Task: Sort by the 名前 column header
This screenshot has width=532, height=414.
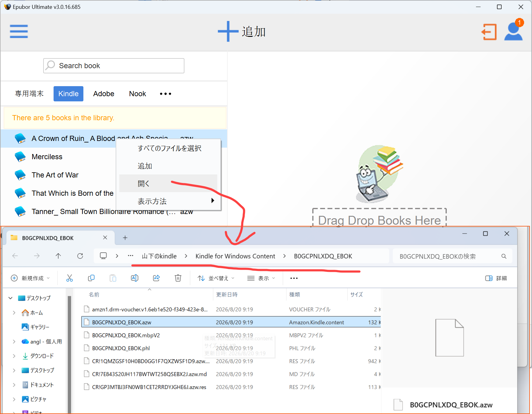Action: pos(94,295)
